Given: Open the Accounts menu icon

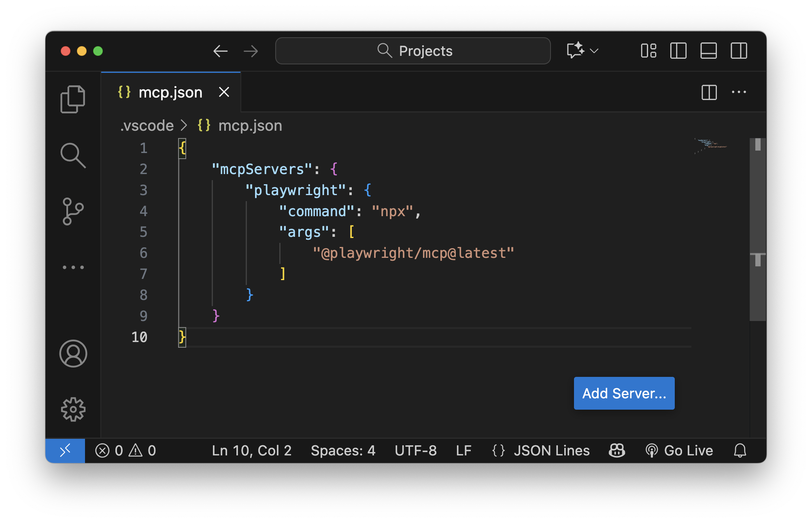Looking at the screenshot, I should pos(73,353).
